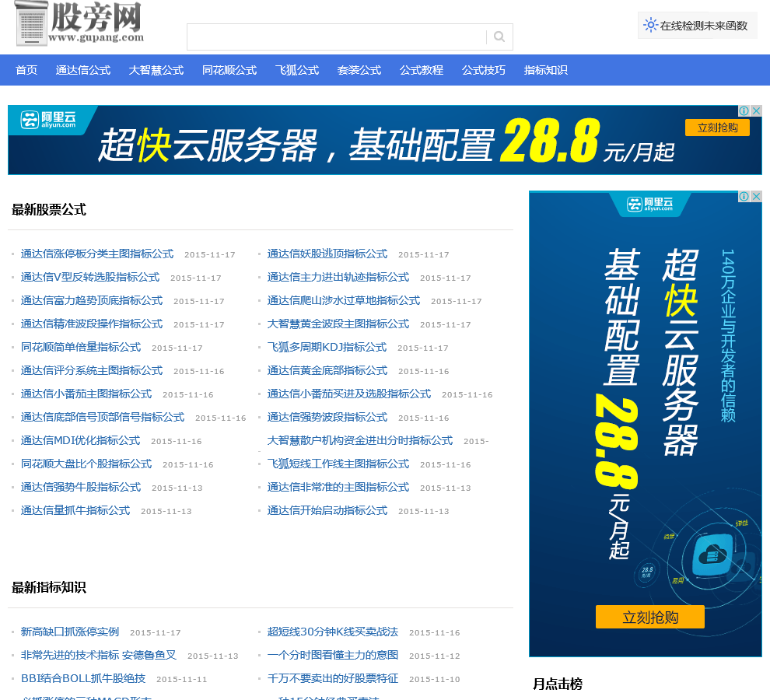
Task: Click the 最新指标知识 section heading
Action: click(49, 588)
